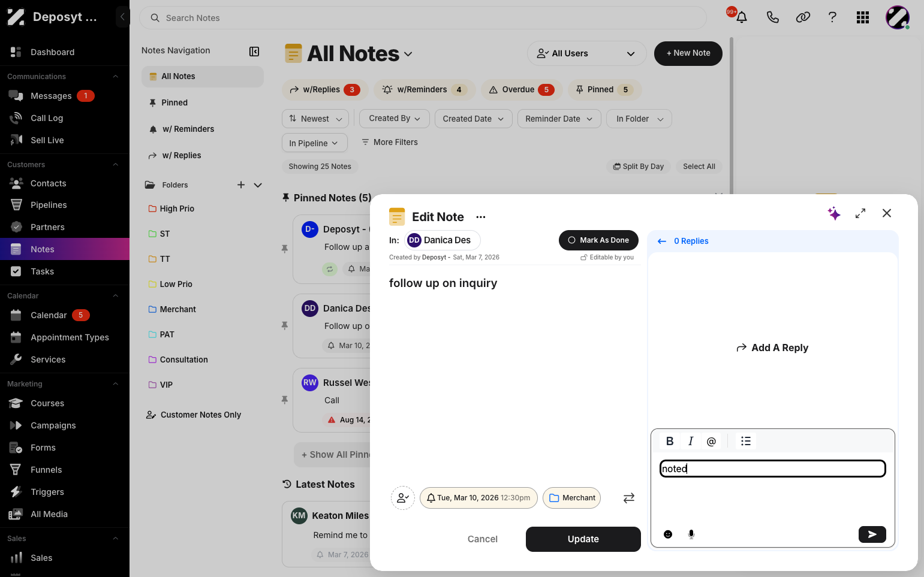Open the Edit Note three-dot options

pos(481,217)
